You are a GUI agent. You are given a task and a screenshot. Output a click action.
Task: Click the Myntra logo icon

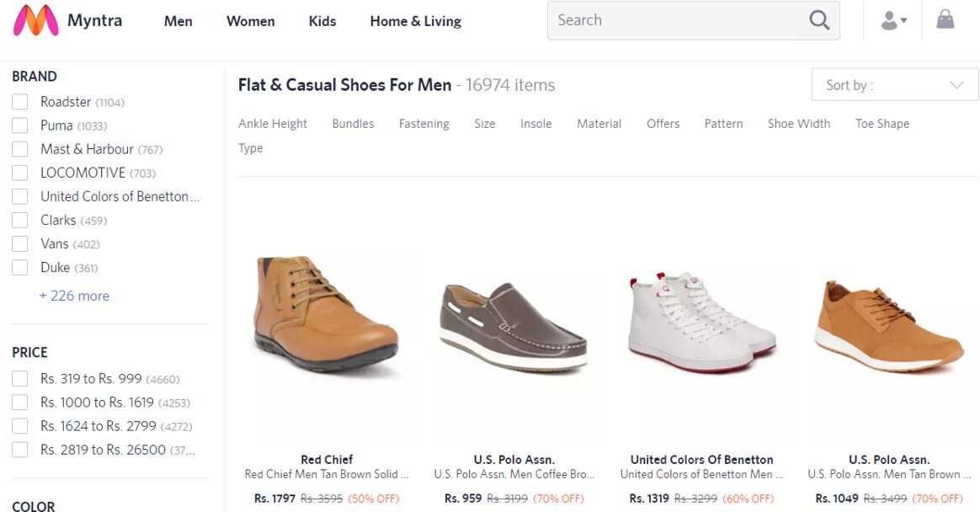click(x=36, y=21)
